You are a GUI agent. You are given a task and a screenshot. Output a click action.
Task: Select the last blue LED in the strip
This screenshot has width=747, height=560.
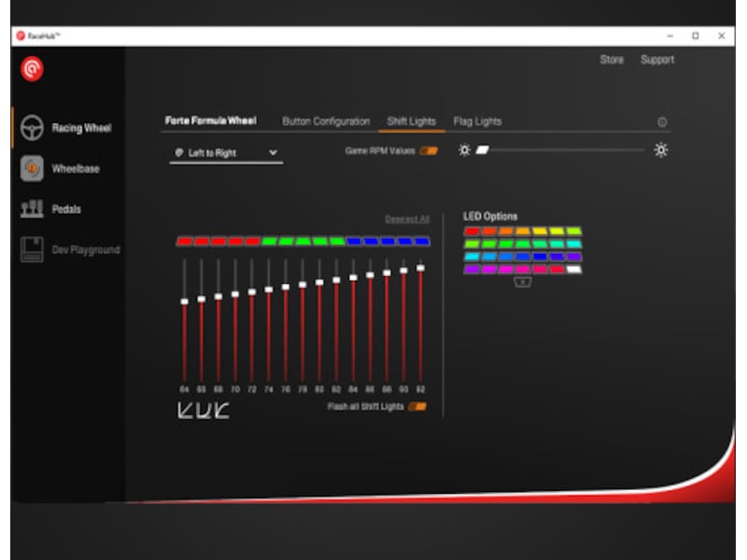click(422, 242)
